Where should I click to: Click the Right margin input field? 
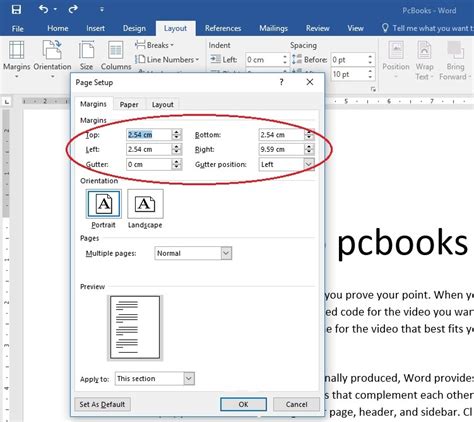[x=282, y=149]
